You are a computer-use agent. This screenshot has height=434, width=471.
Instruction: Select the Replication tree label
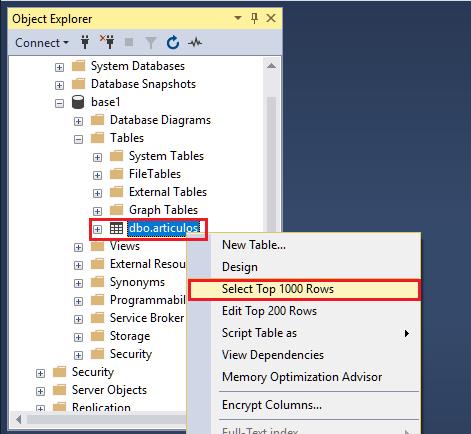[x=101, y=407]
